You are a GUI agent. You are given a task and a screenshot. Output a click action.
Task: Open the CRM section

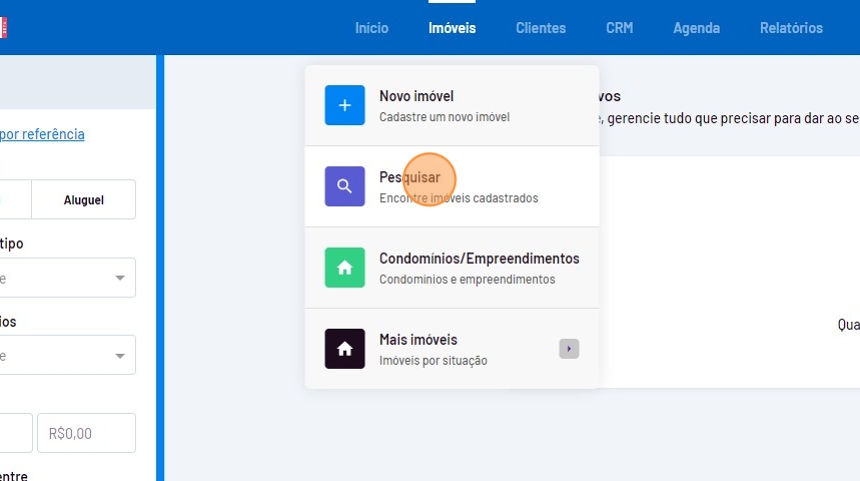point(619,28)
